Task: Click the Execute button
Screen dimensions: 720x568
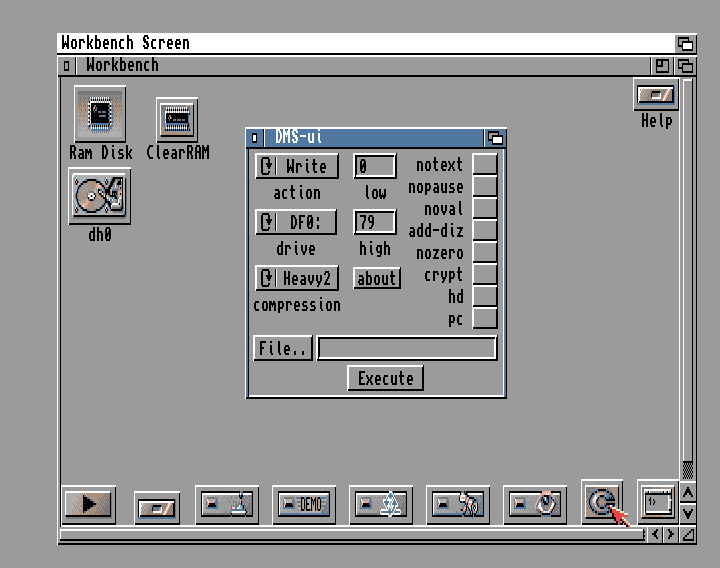Action: 385,378
